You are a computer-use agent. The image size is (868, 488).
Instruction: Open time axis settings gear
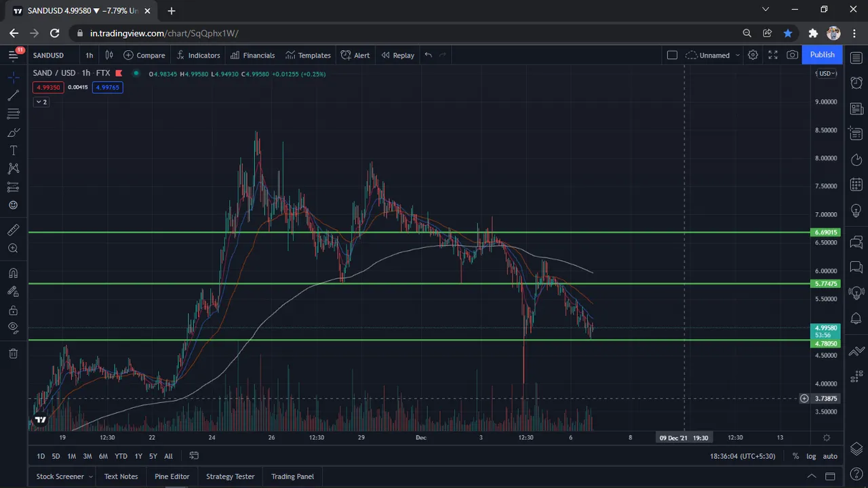[827, 438]
